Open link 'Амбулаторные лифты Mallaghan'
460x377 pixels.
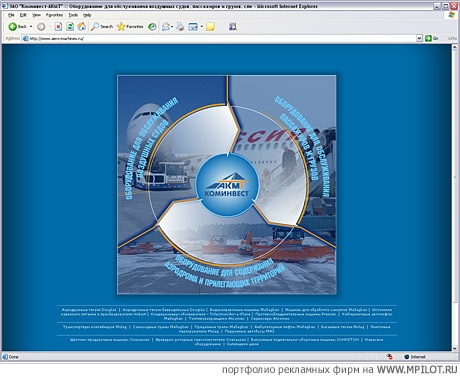coord(285,327)
